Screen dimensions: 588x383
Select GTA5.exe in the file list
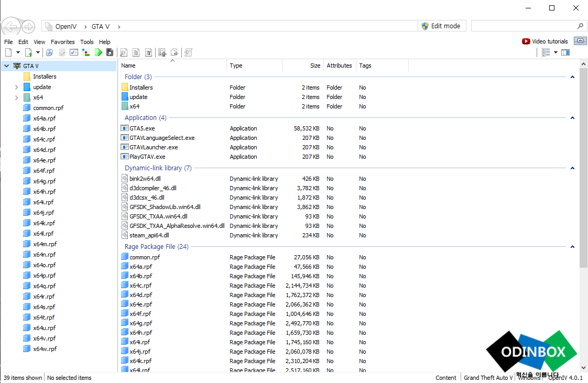click(142, 128)
